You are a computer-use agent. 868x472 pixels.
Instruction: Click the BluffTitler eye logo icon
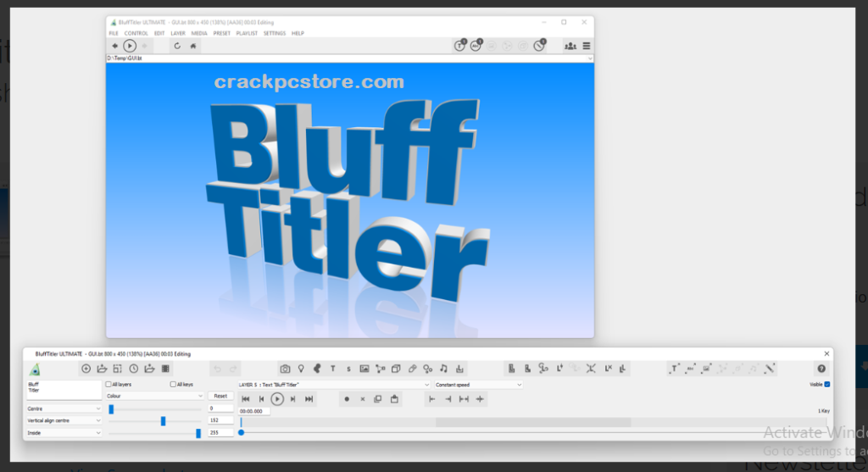(35, 369)
